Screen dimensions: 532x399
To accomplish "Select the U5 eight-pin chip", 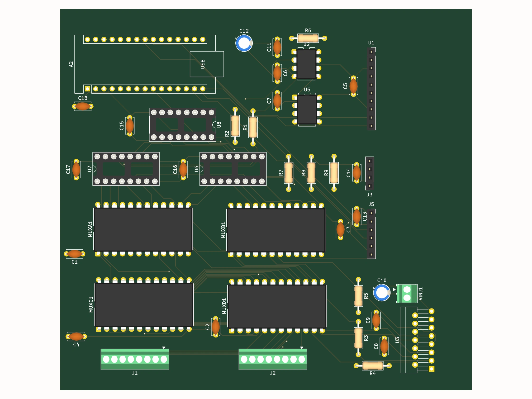I will pos(307,110).
